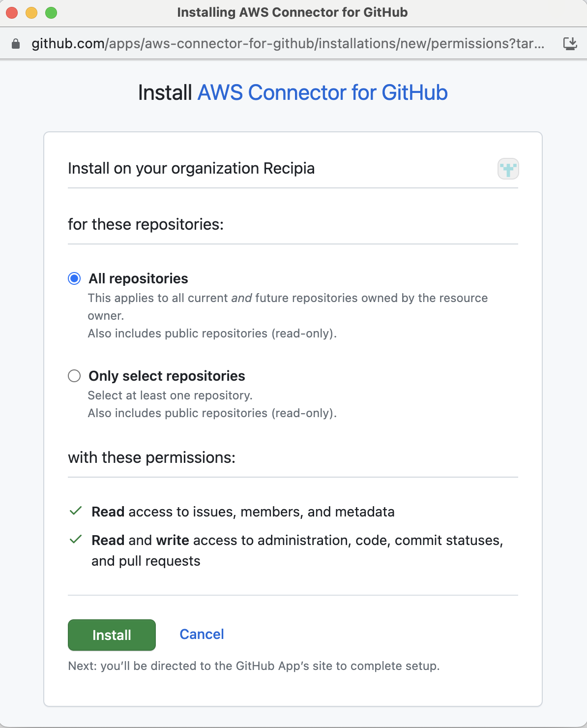Click the download icon in the address bar
The height and width of the screenshot is (728, 587).
click(x=571, y=43)
